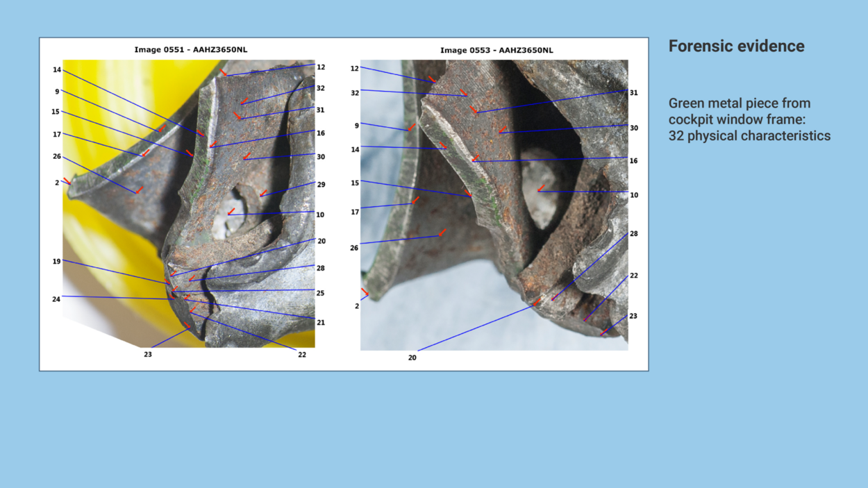Click label 14 in Image 0551
The width and height of the screenshot is (868, 488).
click(x=57, y=70)
